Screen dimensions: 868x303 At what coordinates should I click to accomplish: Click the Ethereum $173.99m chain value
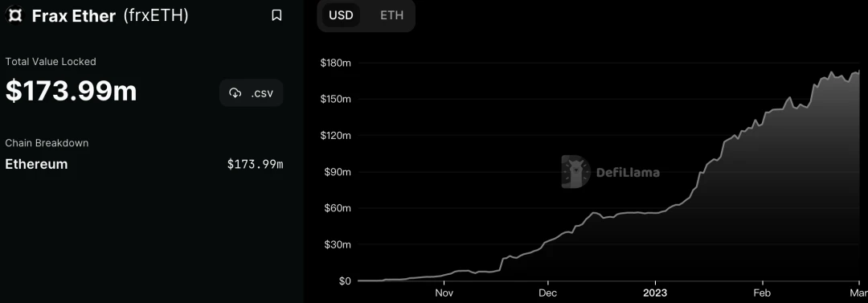click(256, 165)
